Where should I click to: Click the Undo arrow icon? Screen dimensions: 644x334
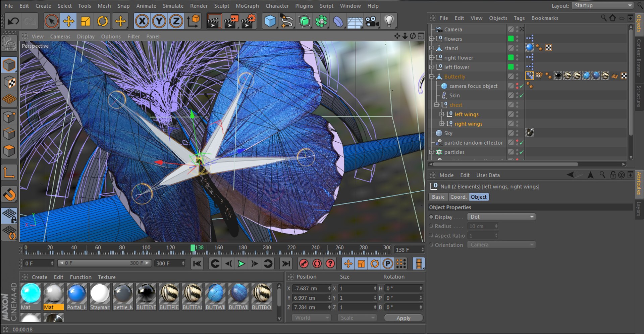[x=13, y=21]
